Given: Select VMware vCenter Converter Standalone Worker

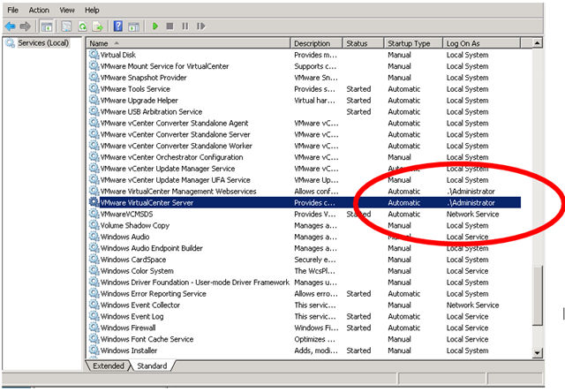Looking at the screenshot, I should coord(177,146).
